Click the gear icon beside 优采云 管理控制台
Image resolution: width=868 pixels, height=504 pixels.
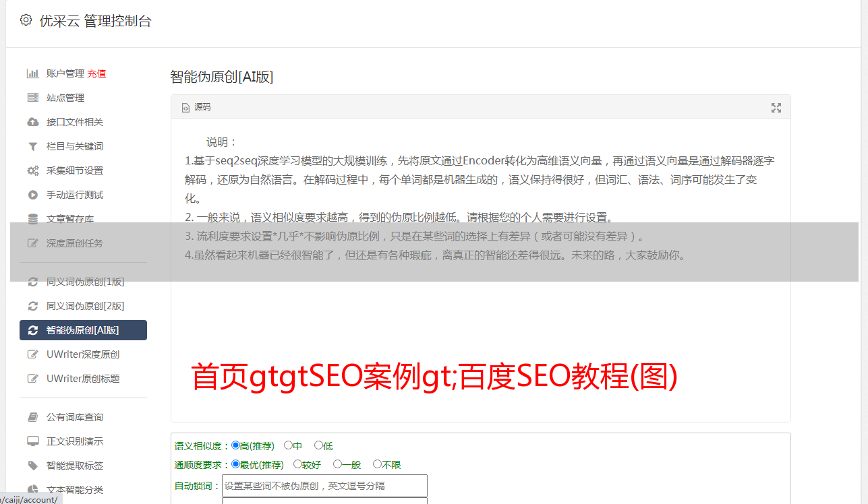point(26,20)
